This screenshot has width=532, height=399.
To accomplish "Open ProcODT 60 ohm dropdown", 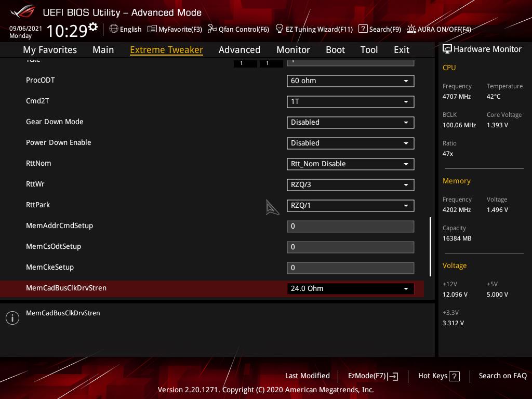I will pyautogui.click(x=351, y=81).
